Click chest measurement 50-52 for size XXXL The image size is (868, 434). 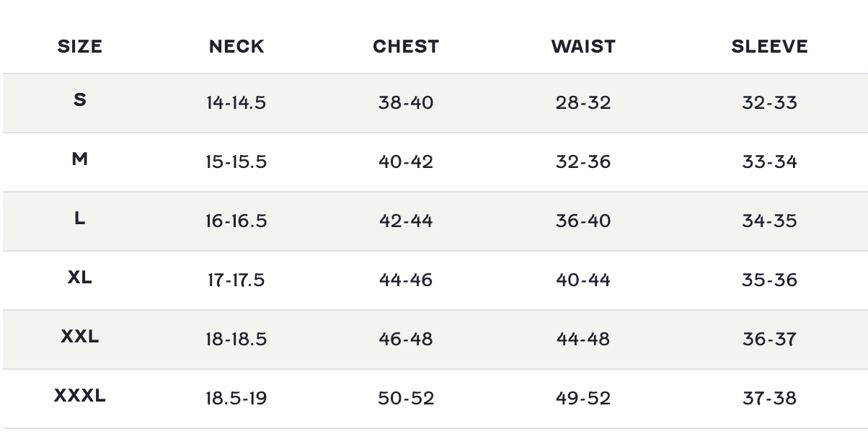coord(406,399)
